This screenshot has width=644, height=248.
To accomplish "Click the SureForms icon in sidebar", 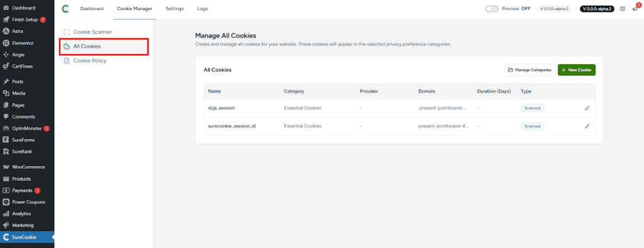I will click(x=6, y=140).
